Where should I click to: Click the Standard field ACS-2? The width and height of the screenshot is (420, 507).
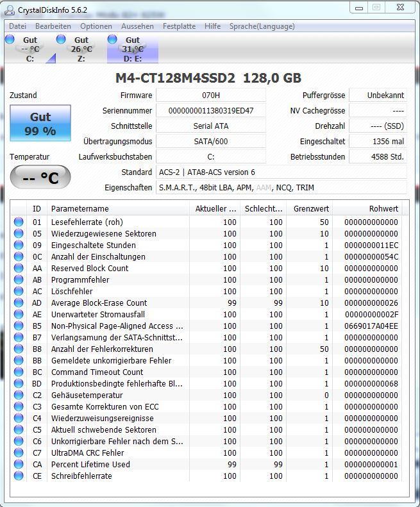click(x=281, y=172)
